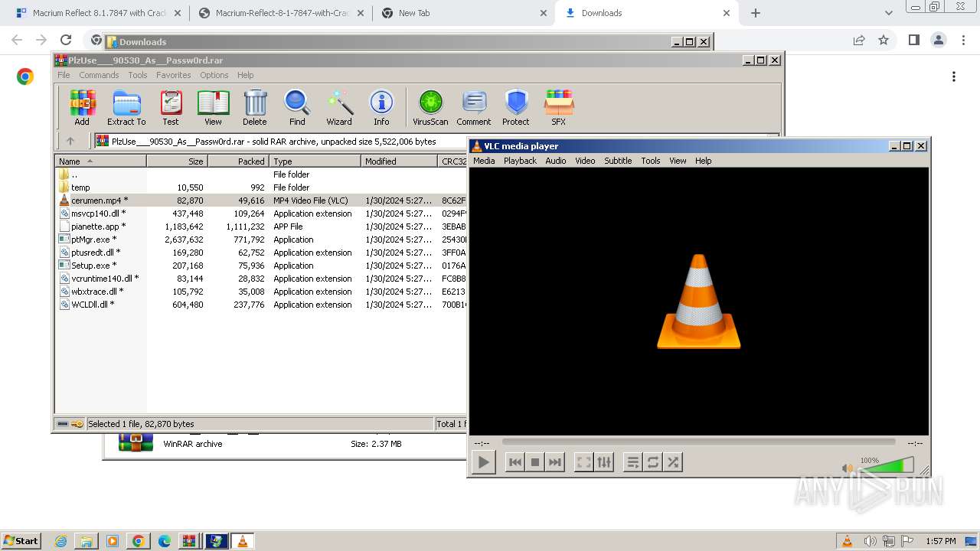Show archive Info
Image resolution: width=980 pixels, height=551 pixels.
click(381, 107)
